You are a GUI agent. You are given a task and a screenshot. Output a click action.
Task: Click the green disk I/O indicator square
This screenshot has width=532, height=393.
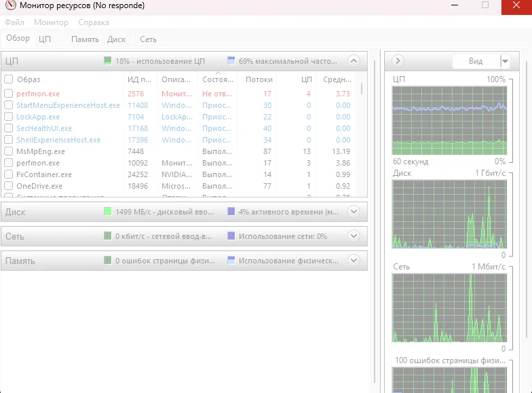pyautogui.click(x=108, y=212)
